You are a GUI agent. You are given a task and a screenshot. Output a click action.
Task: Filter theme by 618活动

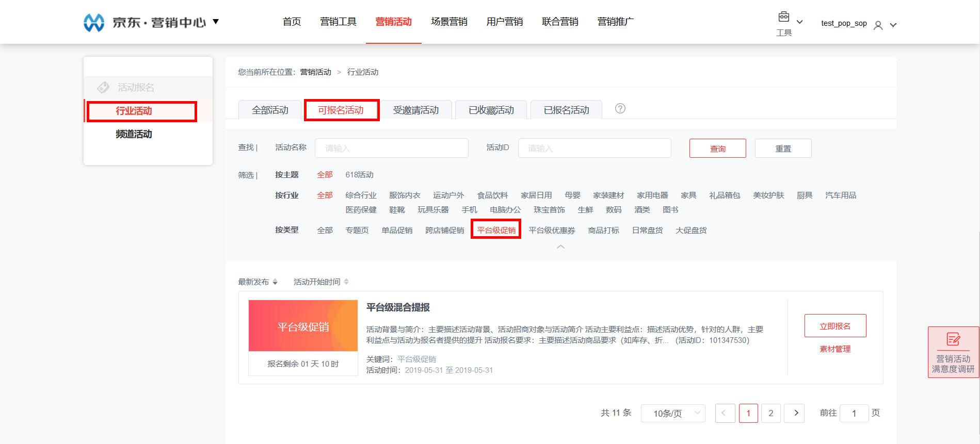pyautogui.click(x=359, y=175)
